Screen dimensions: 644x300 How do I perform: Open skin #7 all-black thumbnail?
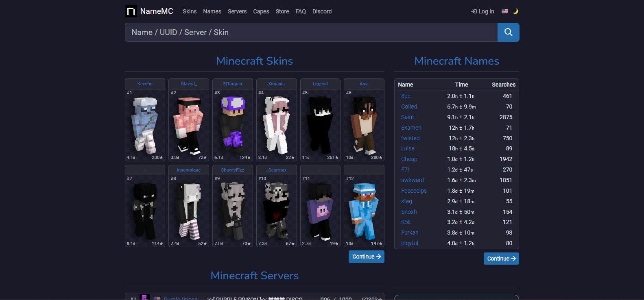click(145, 211)
